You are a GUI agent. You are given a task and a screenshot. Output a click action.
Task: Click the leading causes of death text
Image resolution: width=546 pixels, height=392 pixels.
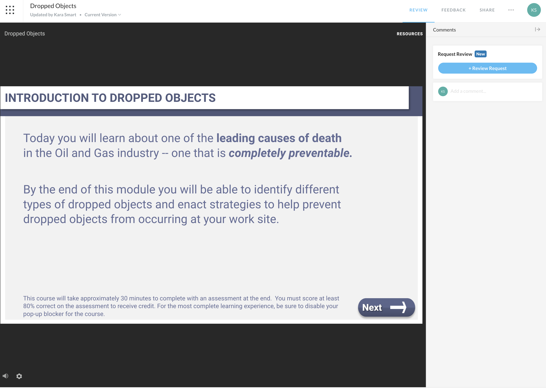(x=279, y=138)
